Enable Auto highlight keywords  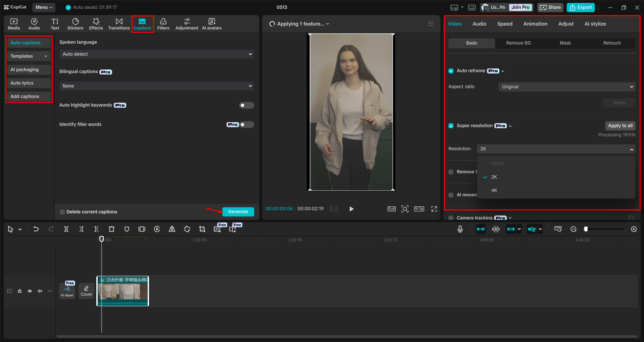click(x=246, y=105)
